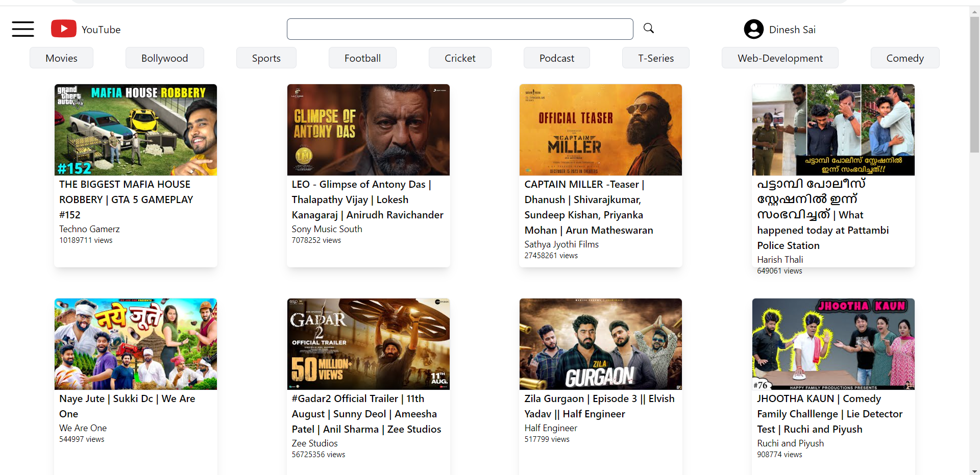Select the Football category

(x=362, y=58)
